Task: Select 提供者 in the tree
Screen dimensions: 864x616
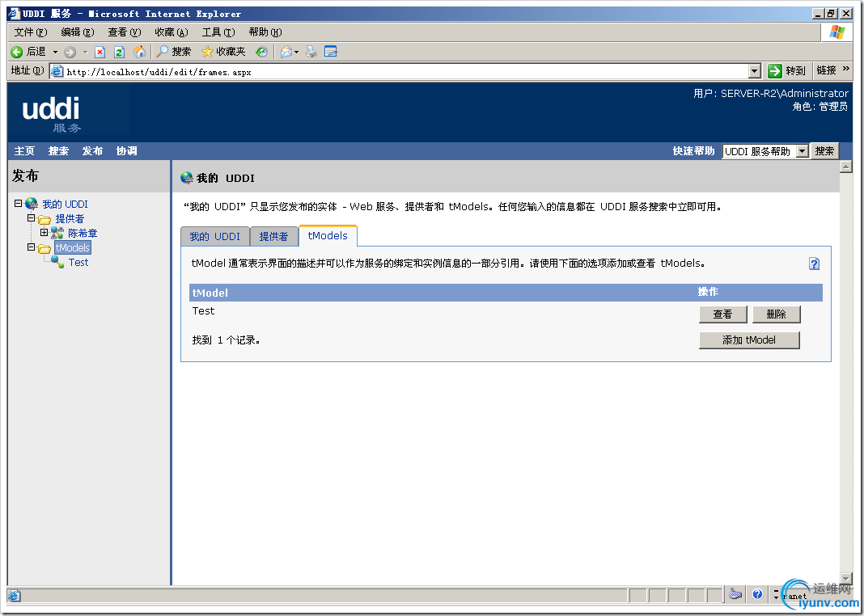Action: (70, 219)
